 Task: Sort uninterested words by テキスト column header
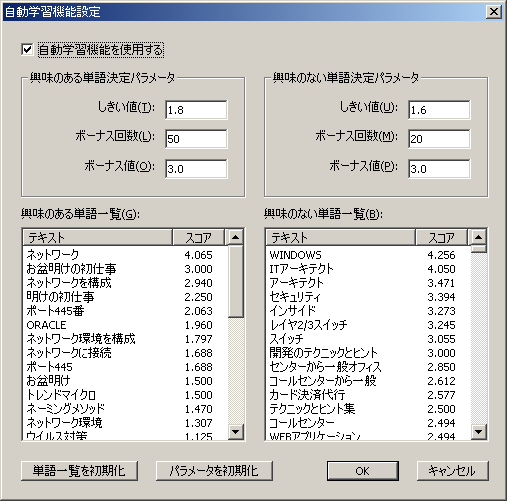pyautogui.click(x=340, y=238)
